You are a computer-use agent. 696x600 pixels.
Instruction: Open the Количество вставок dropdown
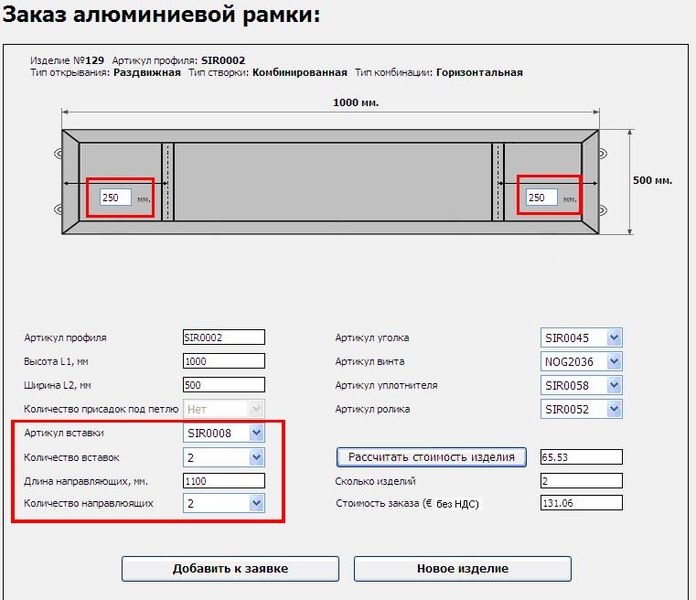pyautogui.click(x=224, y=457)
